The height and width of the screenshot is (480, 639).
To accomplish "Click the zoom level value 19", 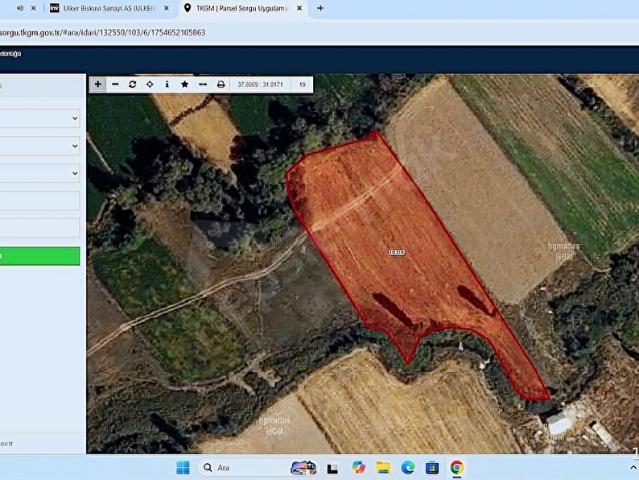I will (302, 84).
